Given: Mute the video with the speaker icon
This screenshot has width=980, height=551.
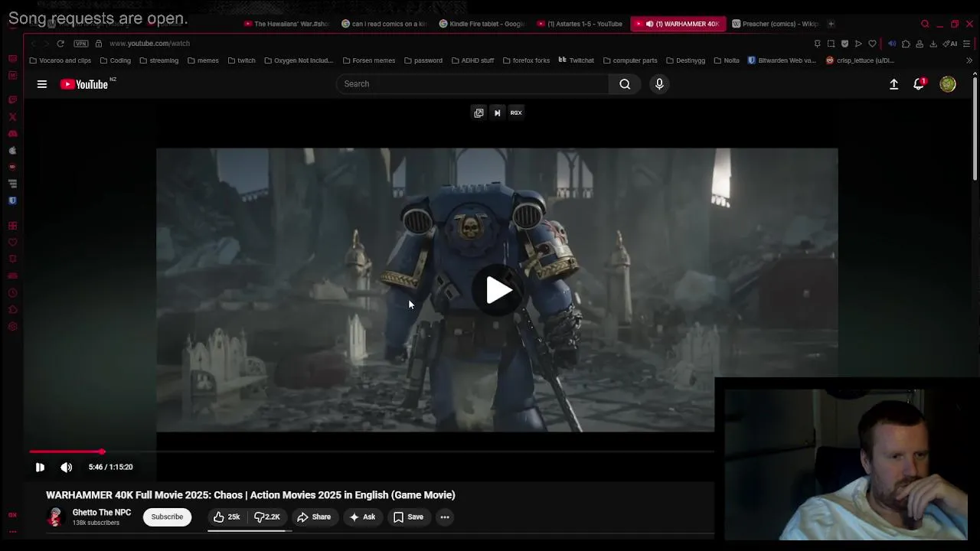Looking at the screenshot, I should (67, 467).
